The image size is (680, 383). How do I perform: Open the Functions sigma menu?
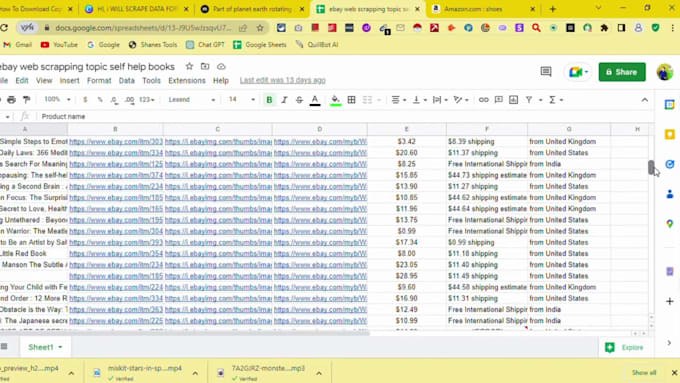pos(556,100)
